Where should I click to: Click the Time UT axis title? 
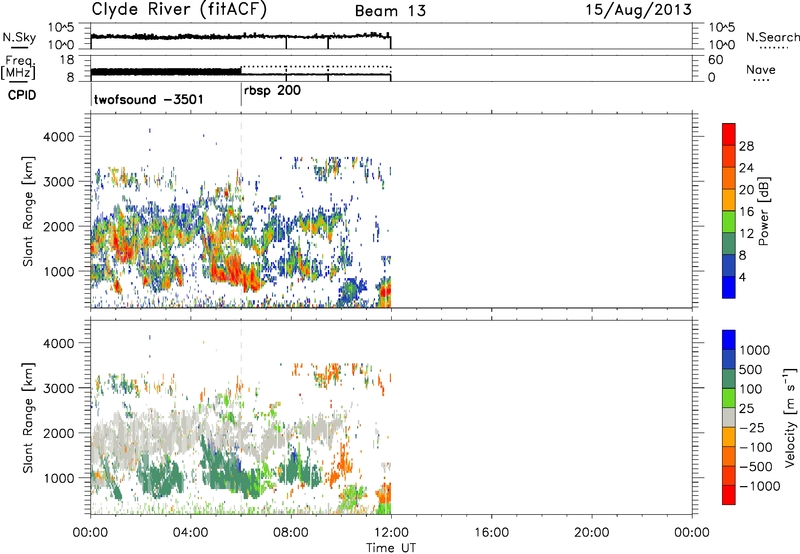click(x=391, y=548)
